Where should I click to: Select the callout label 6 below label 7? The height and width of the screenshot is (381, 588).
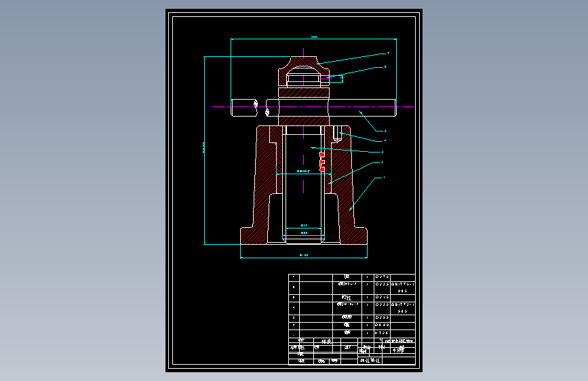click(385, 66)
